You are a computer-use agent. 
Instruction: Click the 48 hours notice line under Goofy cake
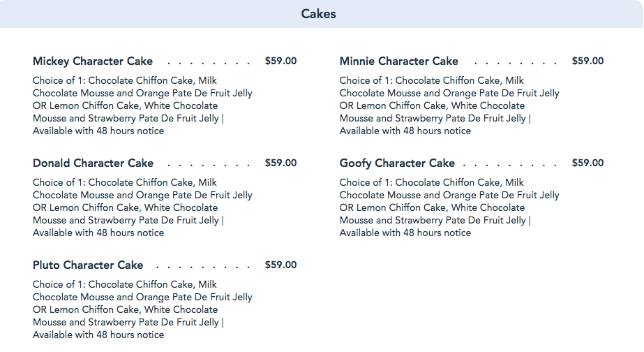pyautogui.click(x=405, y=233)
